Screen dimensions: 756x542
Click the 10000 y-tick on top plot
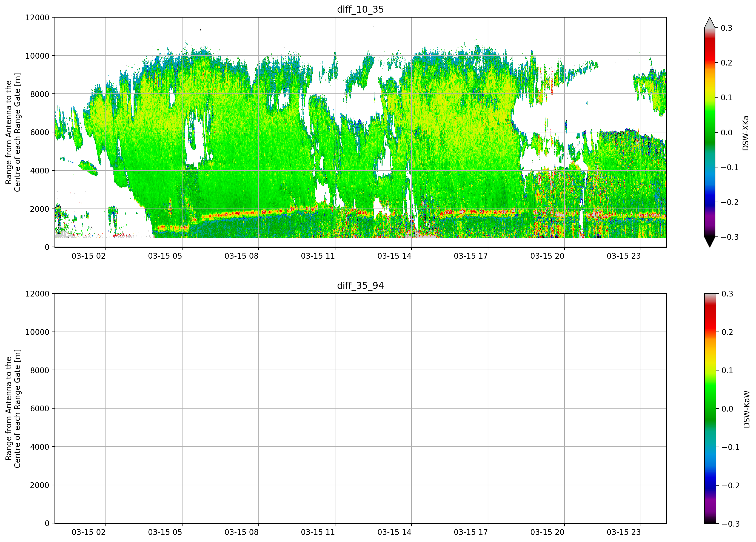tap(37, 56)
